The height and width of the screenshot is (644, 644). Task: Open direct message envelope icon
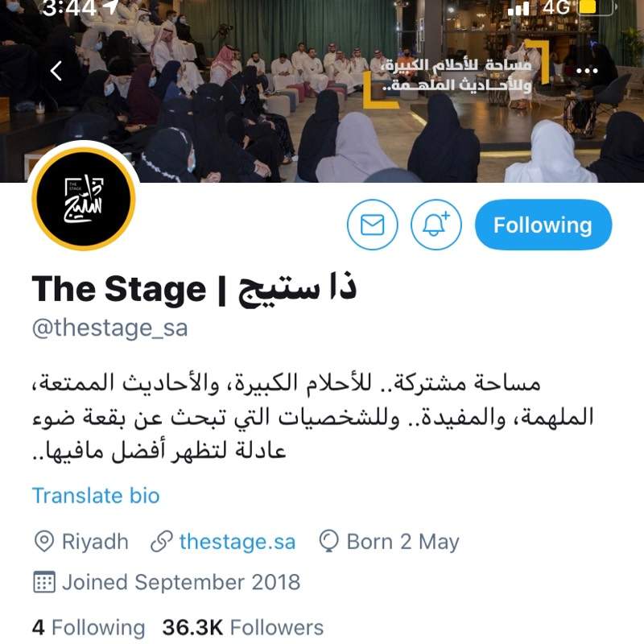[372, 225]
